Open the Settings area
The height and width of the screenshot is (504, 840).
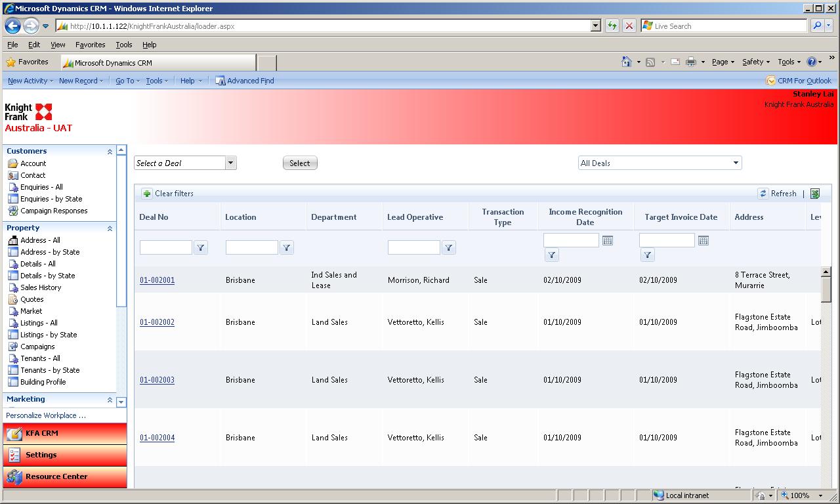[x=65, y=455]
